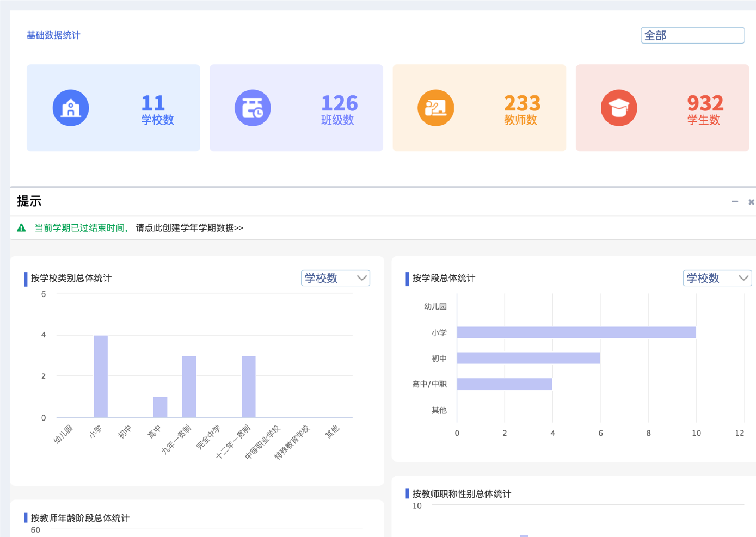Minimize the 提示 panel
The width and height of the screenshot is (756, 537).
735,202
